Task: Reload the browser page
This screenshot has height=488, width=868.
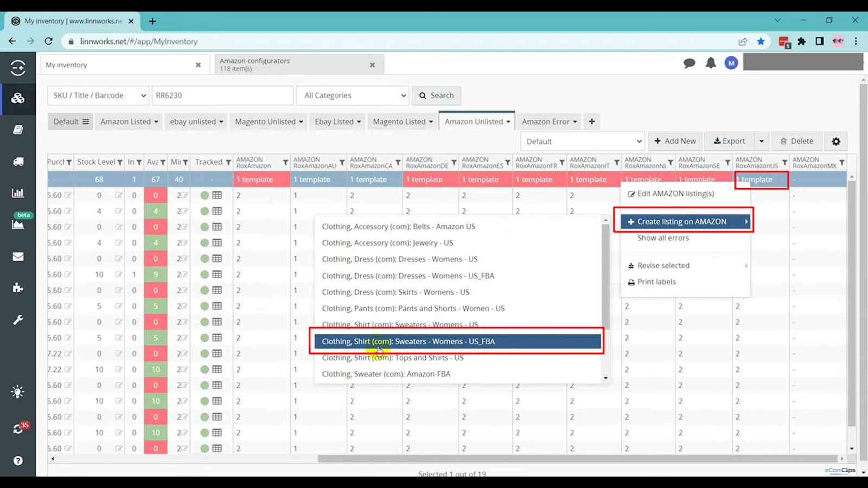Action: [48, 41]
